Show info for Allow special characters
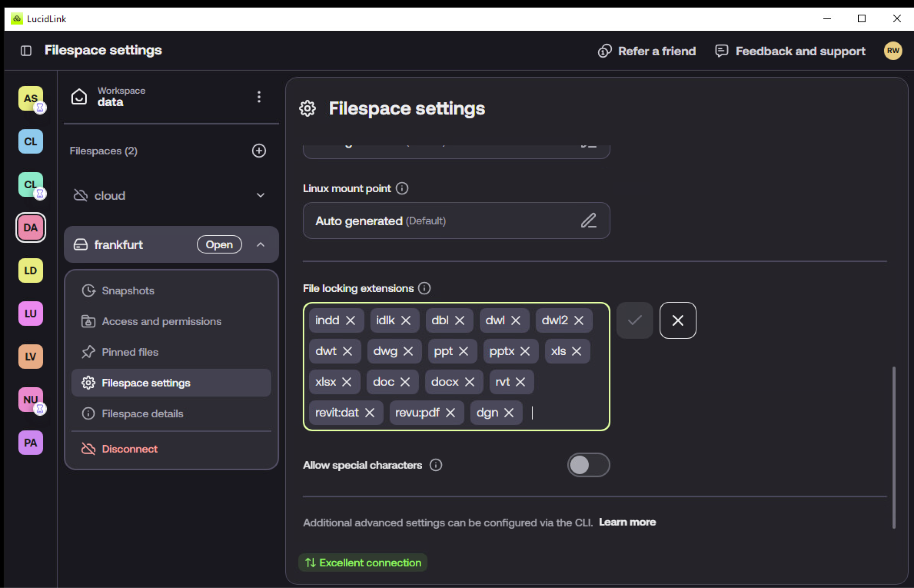The image size is (914, 588). click(x=436, y=465)
